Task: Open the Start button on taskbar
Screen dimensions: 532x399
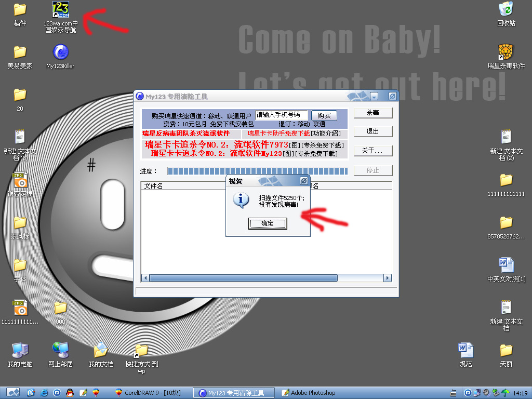Action: [13, 393]
